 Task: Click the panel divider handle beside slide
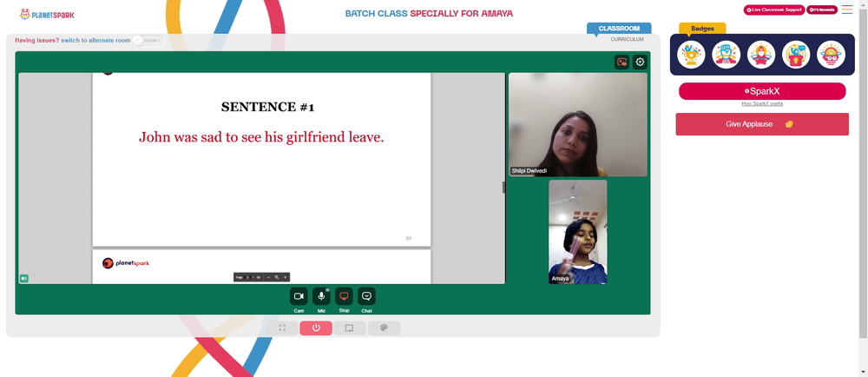(x=503, y=188)
